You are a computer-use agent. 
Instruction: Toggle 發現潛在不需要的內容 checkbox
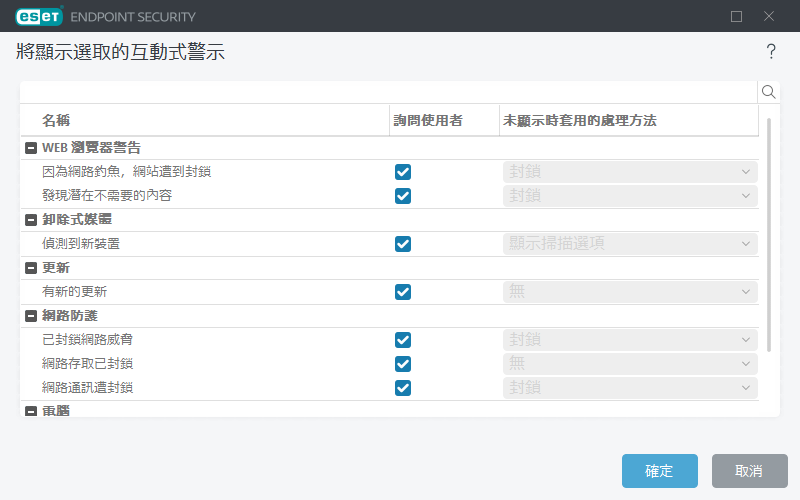(x=403, y=196)
